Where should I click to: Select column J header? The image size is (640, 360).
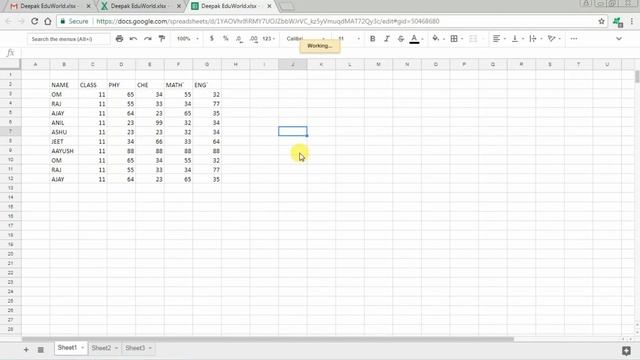click(293, 64)
